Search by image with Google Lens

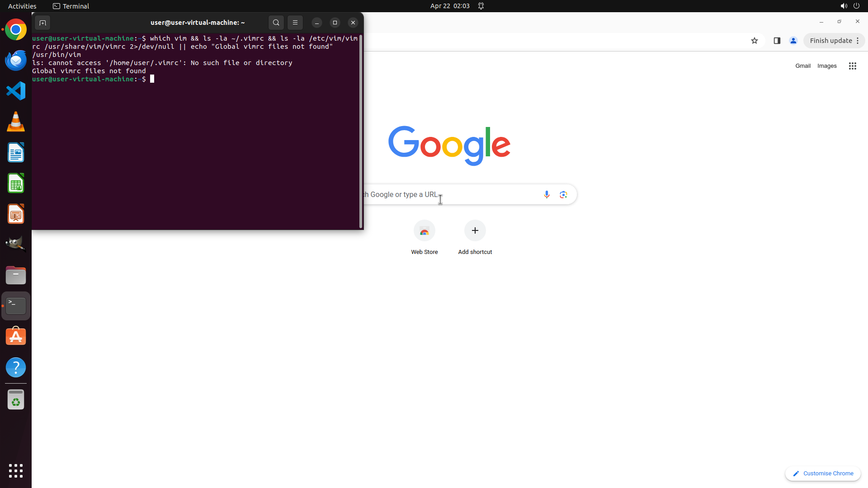[x=563, y=194]
